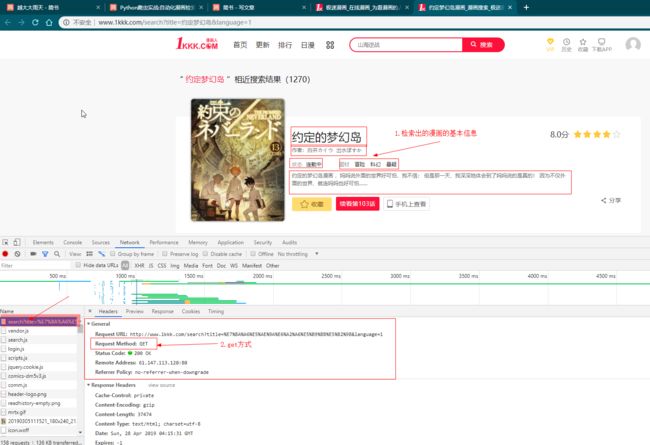
Task: Select jquery.cookie.js in request list
Action: point(25,367)
